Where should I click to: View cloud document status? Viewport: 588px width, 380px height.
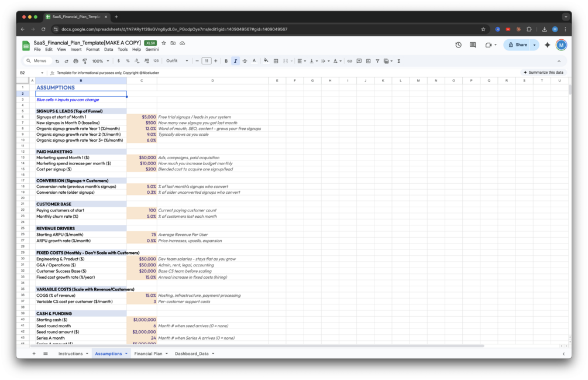(x=182, y=43)
